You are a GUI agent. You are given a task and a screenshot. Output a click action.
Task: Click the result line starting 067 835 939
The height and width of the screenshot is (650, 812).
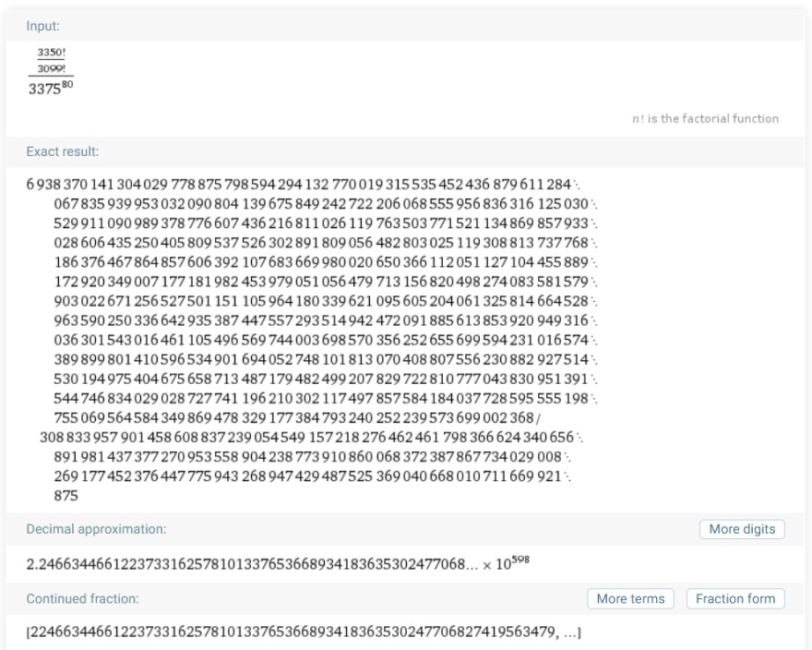click(325, 204)
